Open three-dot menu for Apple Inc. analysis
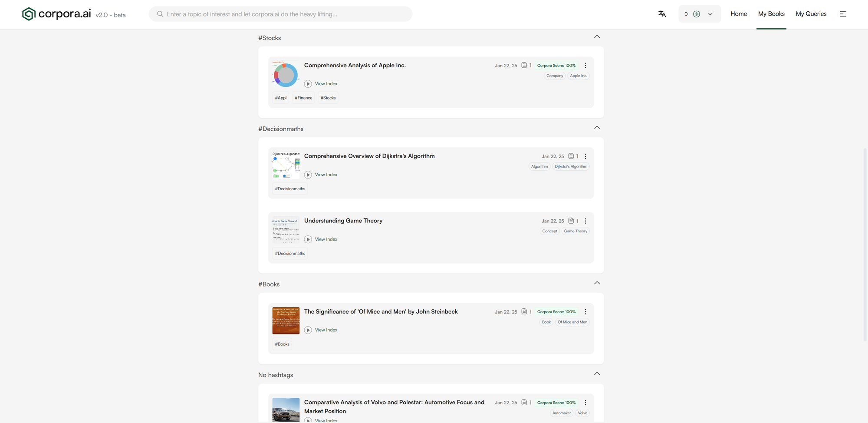The height and width of the screenshot is (423, 868). [585, 66]
